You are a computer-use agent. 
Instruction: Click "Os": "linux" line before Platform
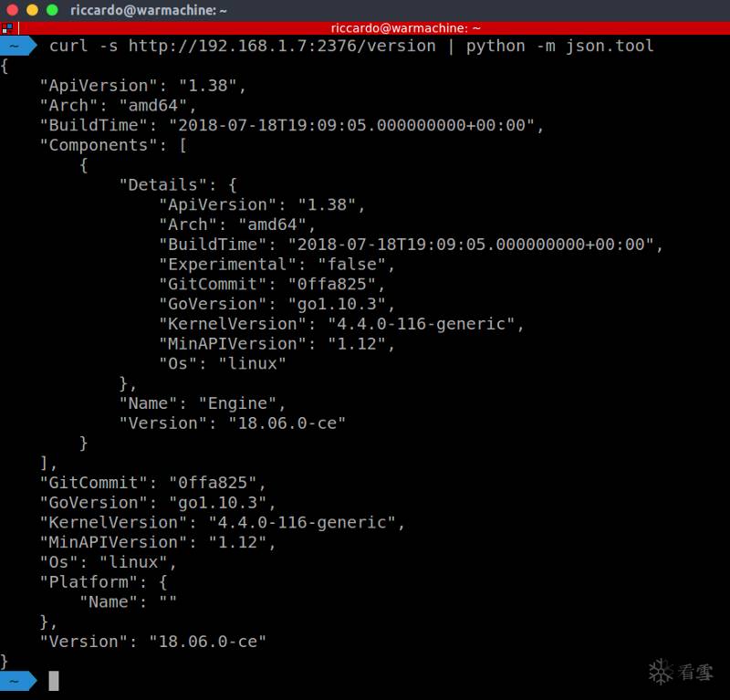[x=109, y=562]
